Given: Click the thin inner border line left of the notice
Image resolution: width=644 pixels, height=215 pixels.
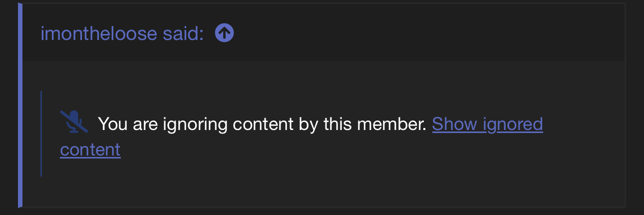Looking at the screenshot, I should (x=41, y=134).
